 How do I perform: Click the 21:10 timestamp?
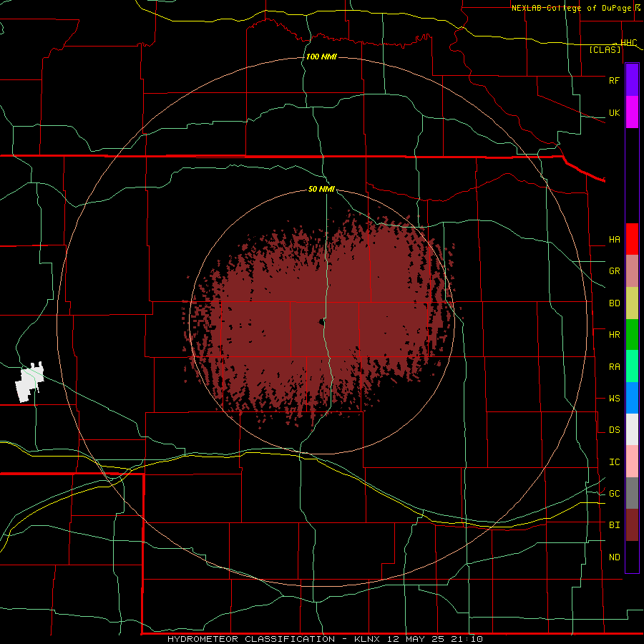tap(466, 639)
